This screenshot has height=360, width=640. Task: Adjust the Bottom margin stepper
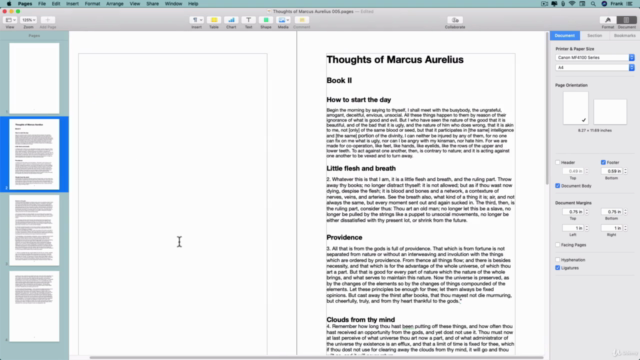pyautogui.click(x=625, y=211)
